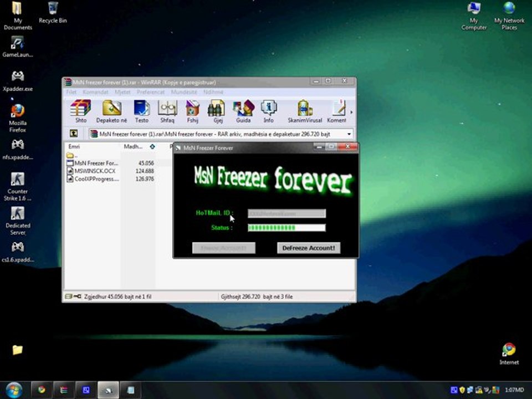
Task: Select the cs1.6.xpadd... desktop file
Action: (18, 252)
